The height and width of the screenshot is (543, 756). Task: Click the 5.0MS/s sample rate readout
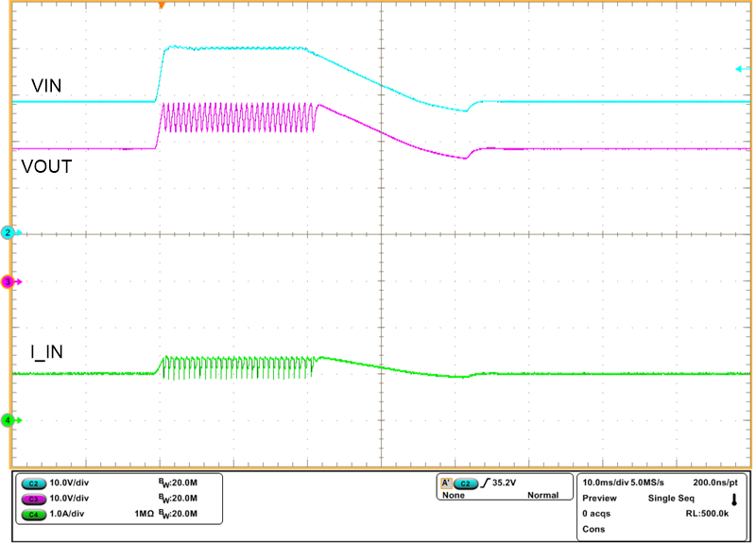tap(647, 483)
